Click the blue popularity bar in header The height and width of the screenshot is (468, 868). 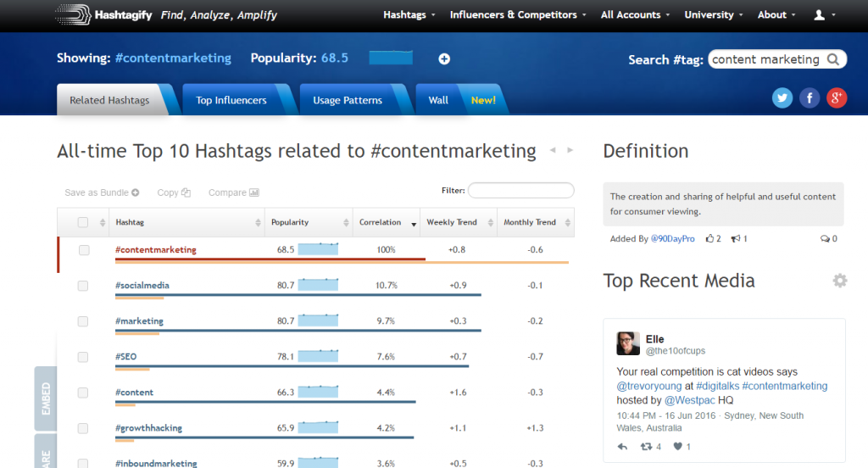(391, 58)
